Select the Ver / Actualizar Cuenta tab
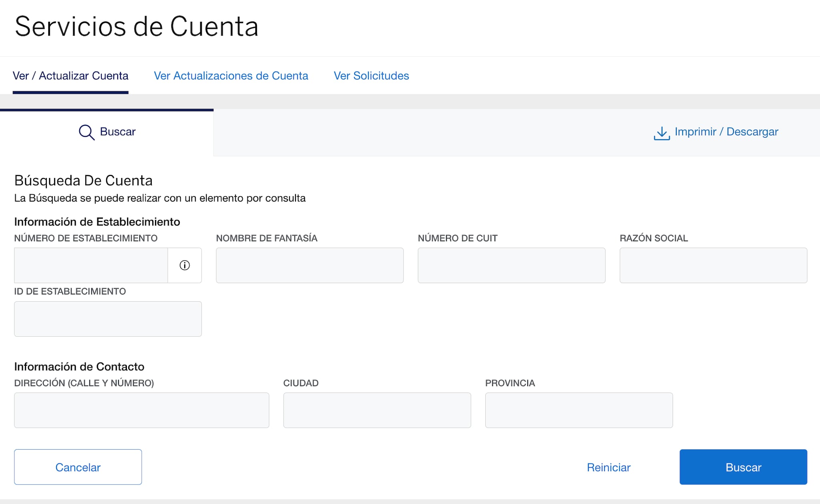This screenshot has width=820, height=504. click(x=70, y=76)
